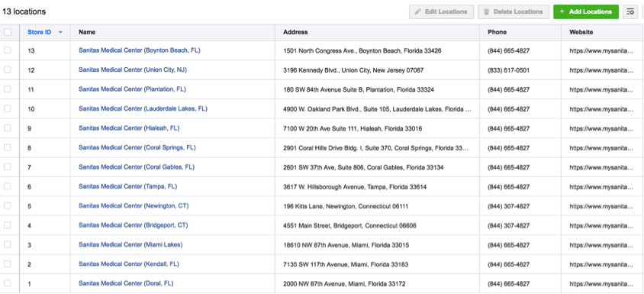
Task: Click the Add Locations button
Action: (586, 12)
